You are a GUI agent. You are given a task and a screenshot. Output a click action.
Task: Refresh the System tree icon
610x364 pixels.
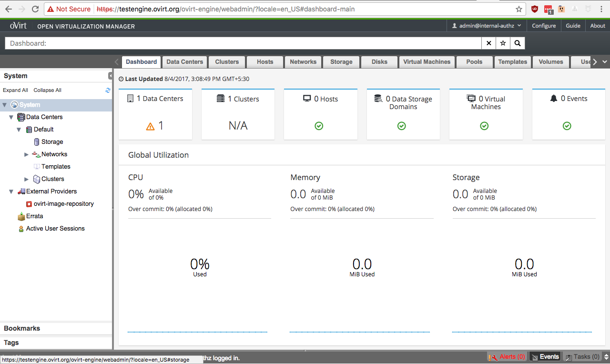tap(108, 90)
